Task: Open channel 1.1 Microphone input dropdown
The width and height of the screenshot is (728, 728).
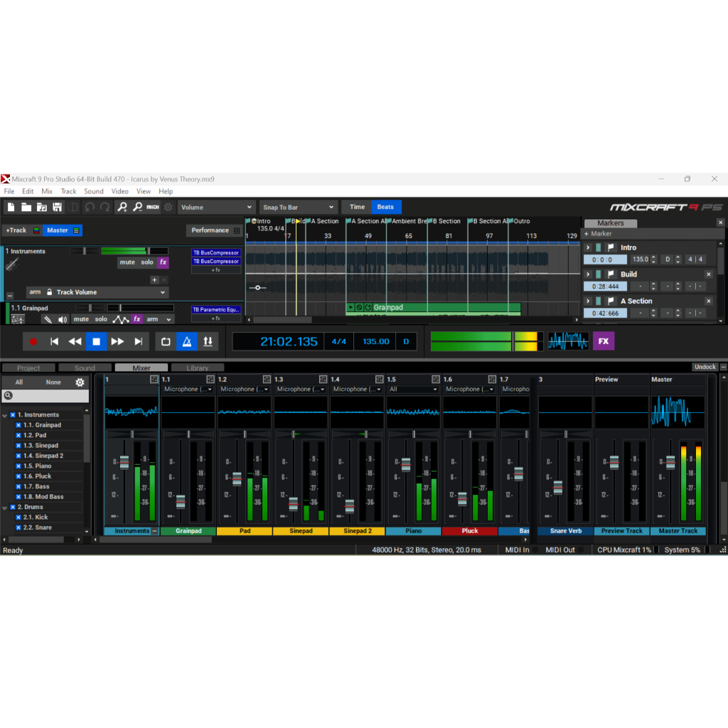Action: pyautogui.click(x=188, y=390)
